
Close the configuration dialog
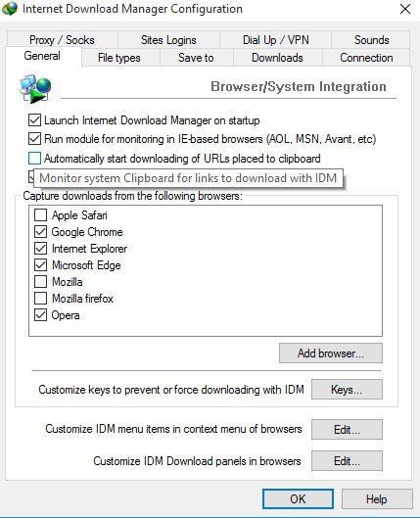[405, 9]
